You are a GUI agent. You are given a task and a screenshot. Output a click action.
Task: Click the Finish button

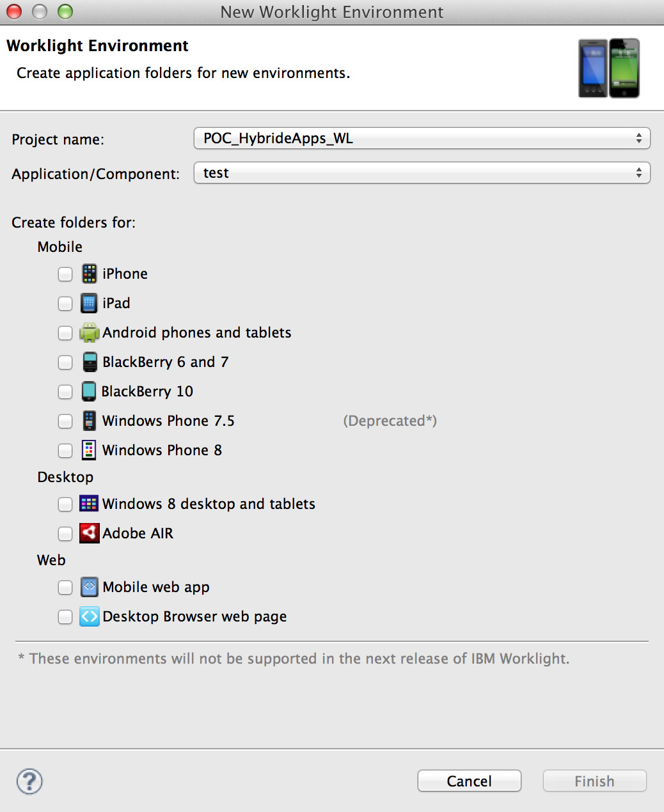point(595,781)
